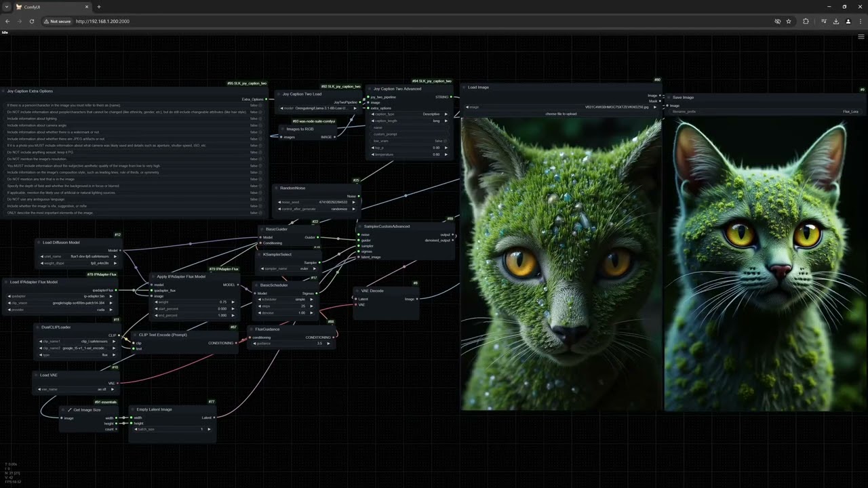Open the browser profile avatar
Image resolution: width=868 pixels, height=488 pixels.
tap(848, 21)
